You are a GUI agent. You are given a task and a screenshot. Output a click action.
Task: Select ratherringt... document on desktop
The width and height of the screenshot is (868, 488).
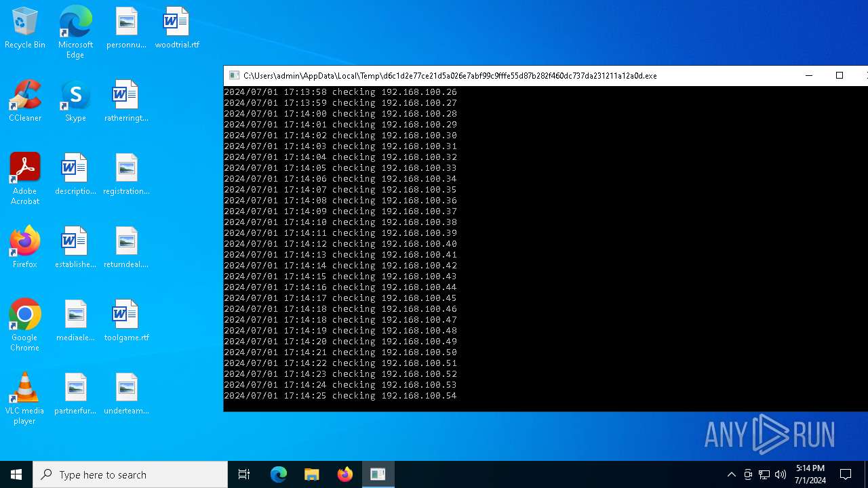pyautogui.click(x=126, y=102)
